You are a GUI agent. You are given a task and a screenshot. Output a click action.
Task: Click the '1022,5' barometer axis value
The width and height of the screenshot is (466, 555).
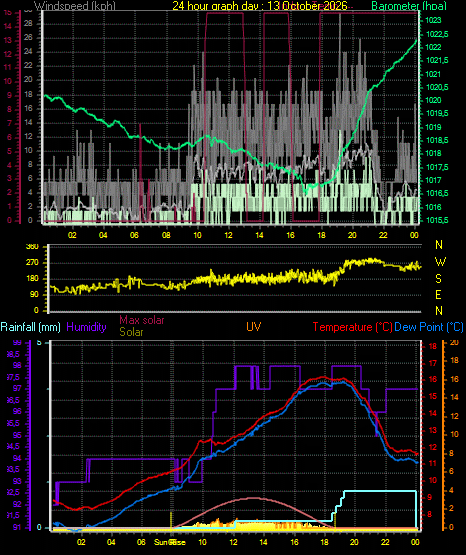click(x=436, y=34)
